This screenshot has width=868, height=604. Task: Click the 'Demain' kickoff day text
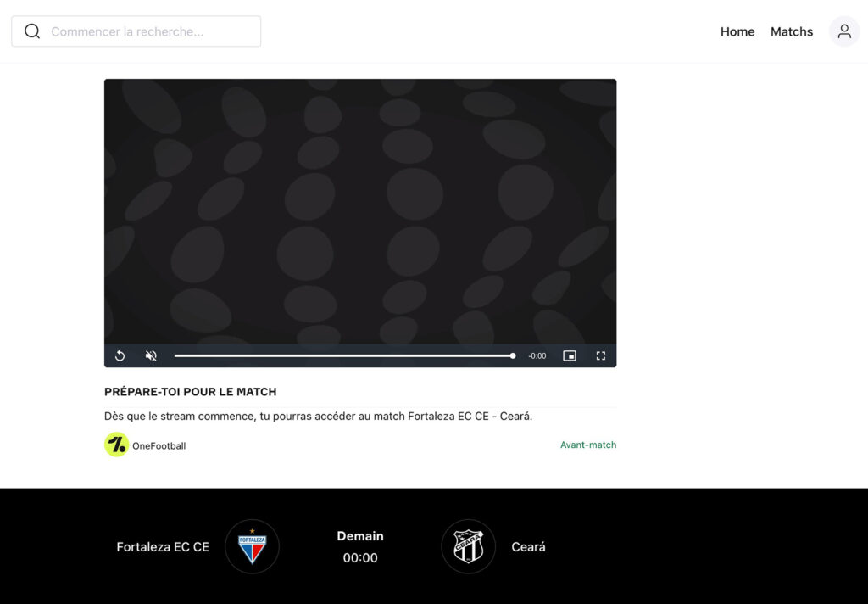point(360,536)
